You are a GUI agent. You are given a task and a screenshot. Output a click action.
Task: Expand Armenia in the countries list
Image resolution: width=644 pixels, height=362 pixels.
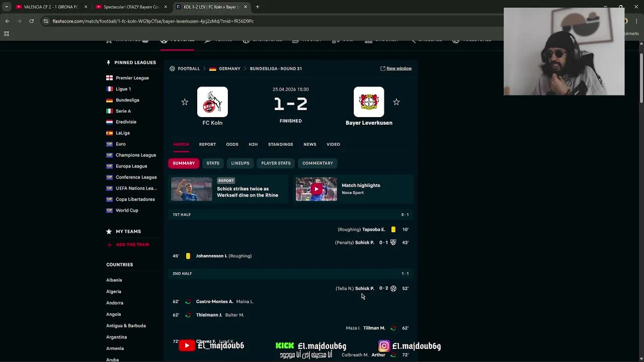pyautogui.click(x=115, y=348)
